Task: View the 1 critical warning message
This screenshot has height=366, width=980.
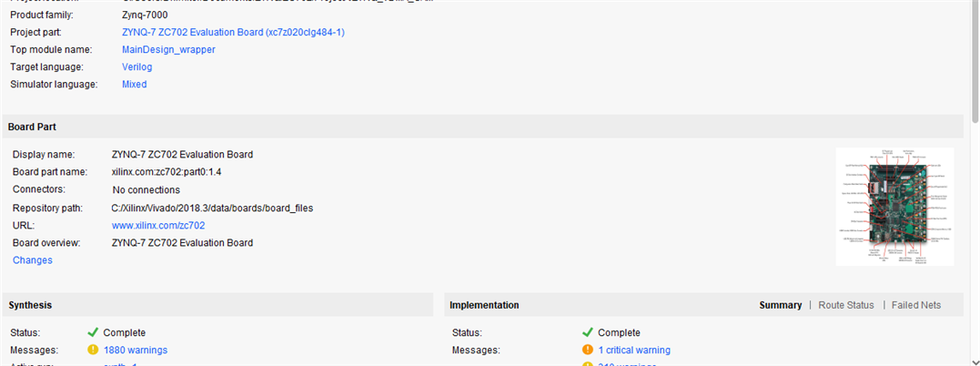Action: click(x=633, y=350)
